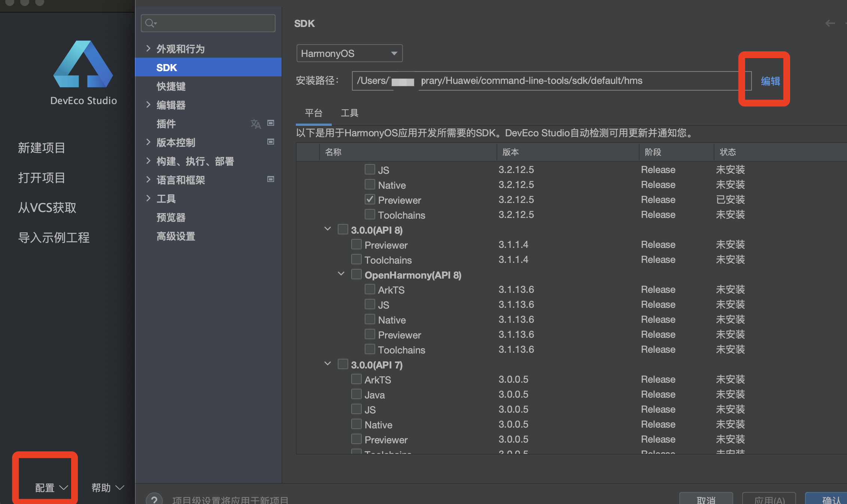Image resolution: width=847 pixels, height=504 pixels.
Task: Select 预览器 in the settings tree
Action: click(171, 217)
